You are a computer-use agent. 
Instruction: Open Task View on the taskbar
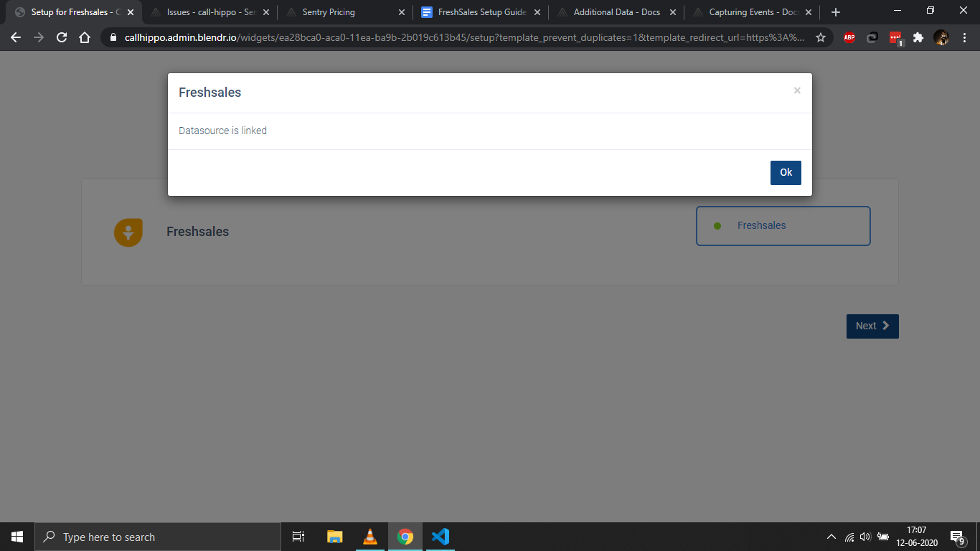(x=298, y=537)
